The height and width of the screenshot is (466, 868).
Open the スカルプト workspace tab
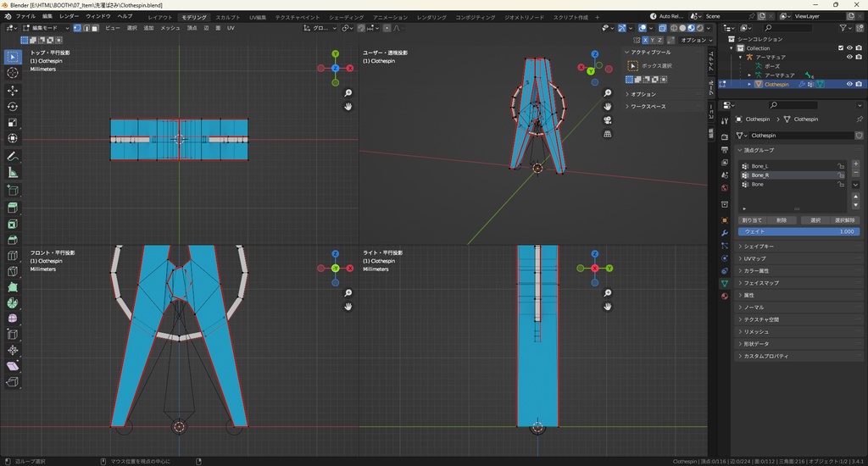227,17
